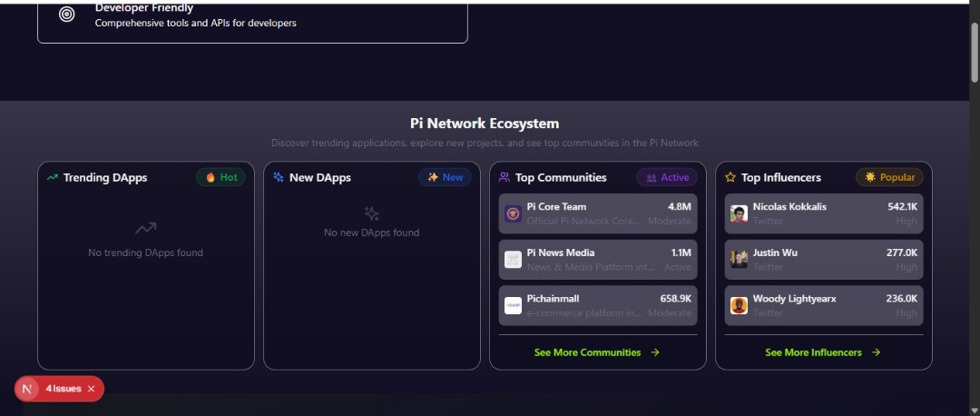Click the Active badge
Screen dimensions: 980x416
tap(667, 178)
